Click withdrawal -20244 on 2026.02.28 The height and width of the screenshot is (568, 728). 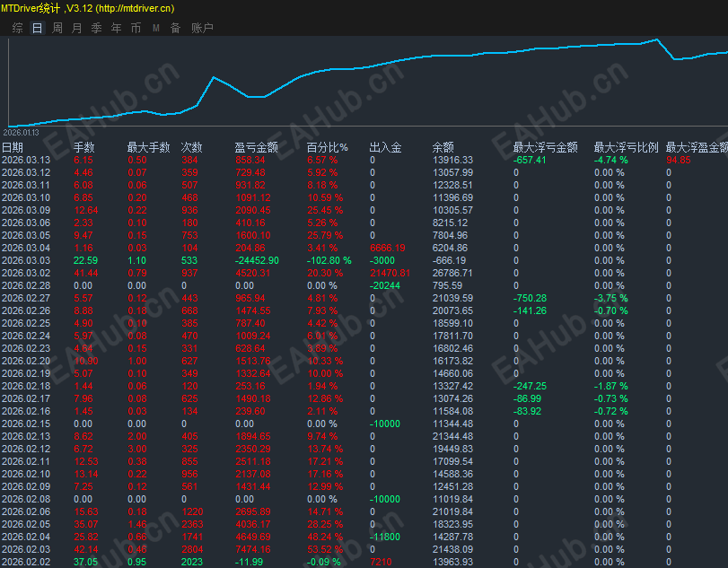click(385, 285)
